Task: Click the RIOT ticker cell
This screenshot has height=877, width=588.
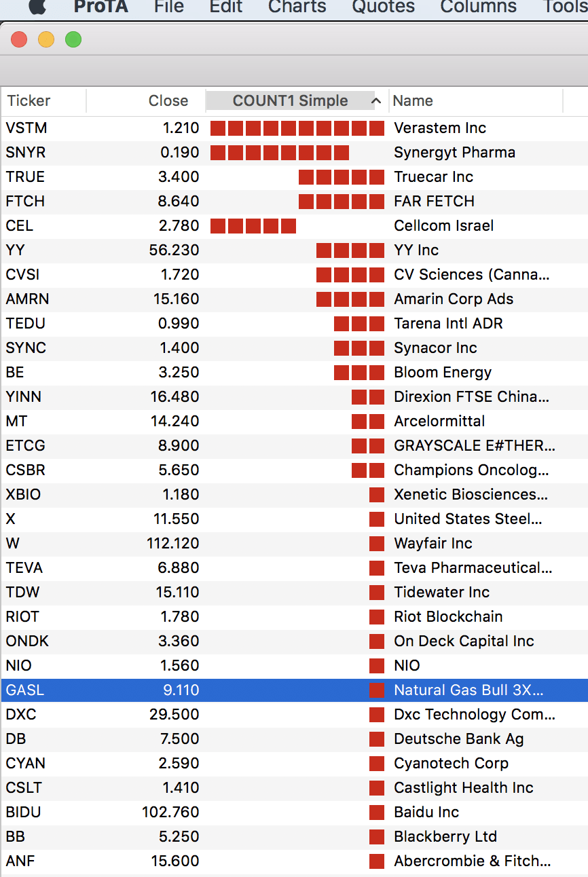Action: 22,616
